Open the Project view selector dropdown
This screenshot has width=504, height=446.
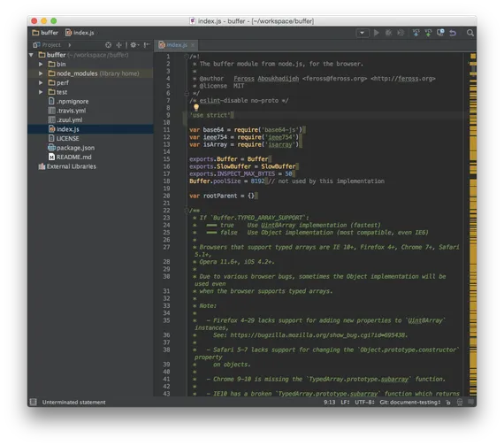click(x=51, y=45)
